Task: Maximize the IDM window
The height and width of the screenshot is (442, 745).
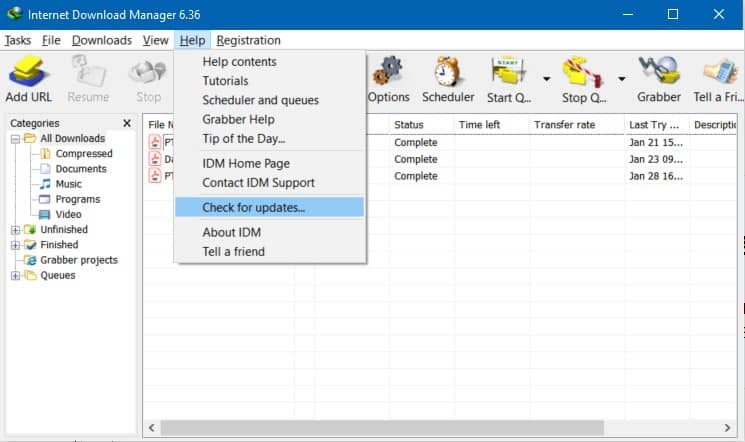Action: (x=673, y=14)
